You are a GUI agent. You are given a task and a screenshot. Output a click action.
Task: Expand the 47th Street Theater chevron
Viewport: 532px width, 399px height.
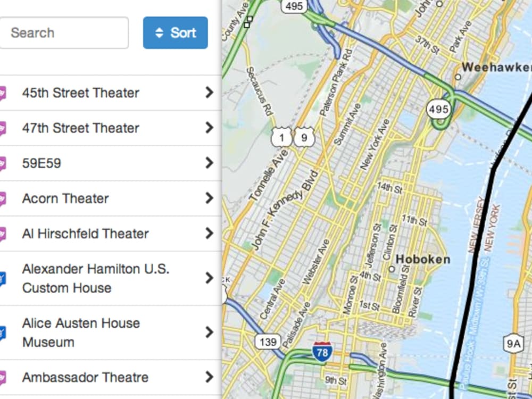click(x=209, y=128)
